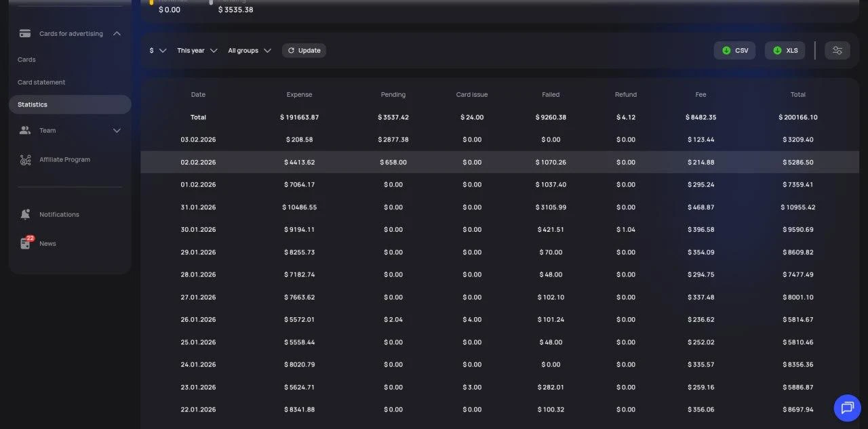Click the green CSV download icon

tap(726, 50)
